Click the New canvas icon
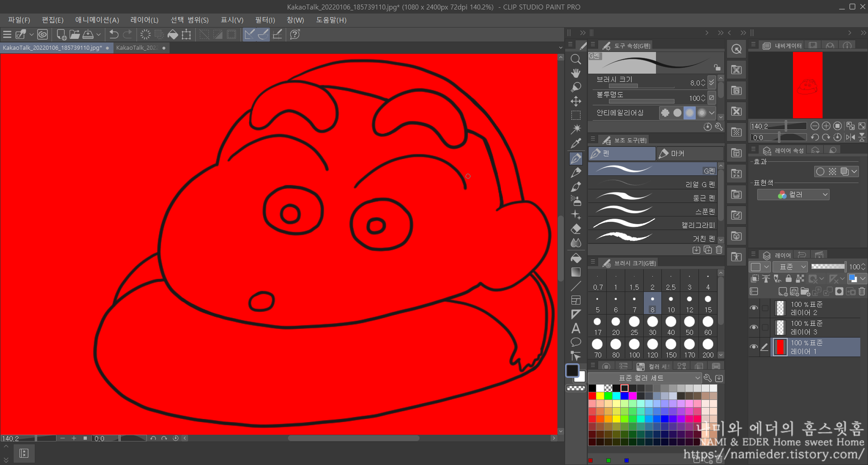 coord(61,34)
